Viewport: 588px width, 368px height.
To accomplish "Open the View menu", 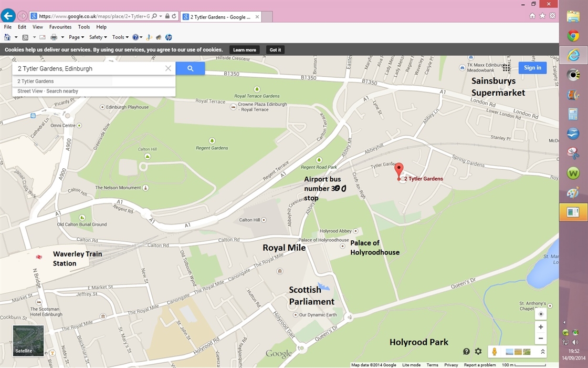I will pos(38,27).
